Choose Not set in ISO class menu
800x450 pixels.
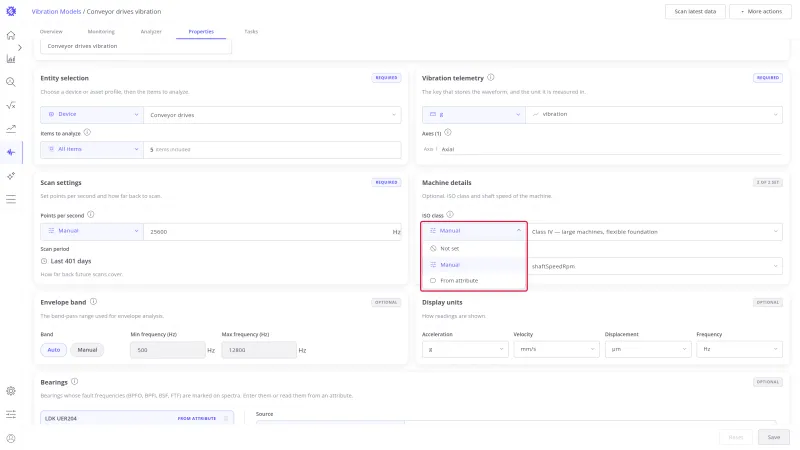(474, 248)
